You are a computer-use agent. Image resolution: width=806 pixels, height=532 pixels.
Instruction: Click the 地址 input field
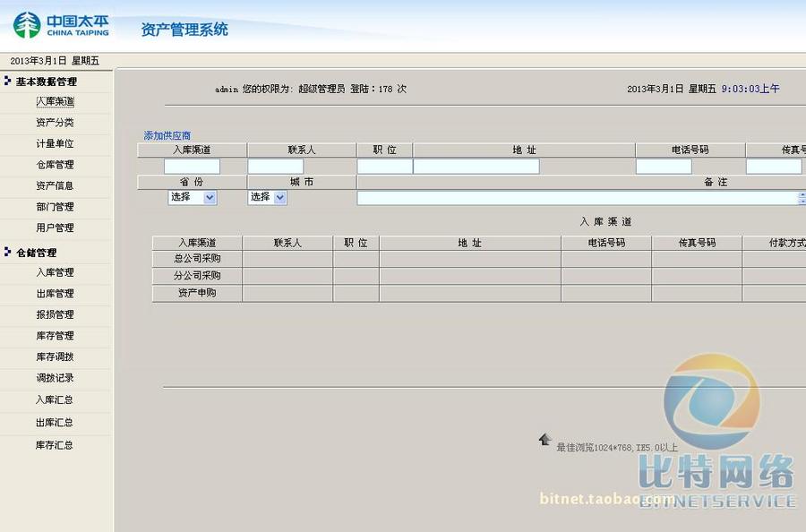coord(476,166)
